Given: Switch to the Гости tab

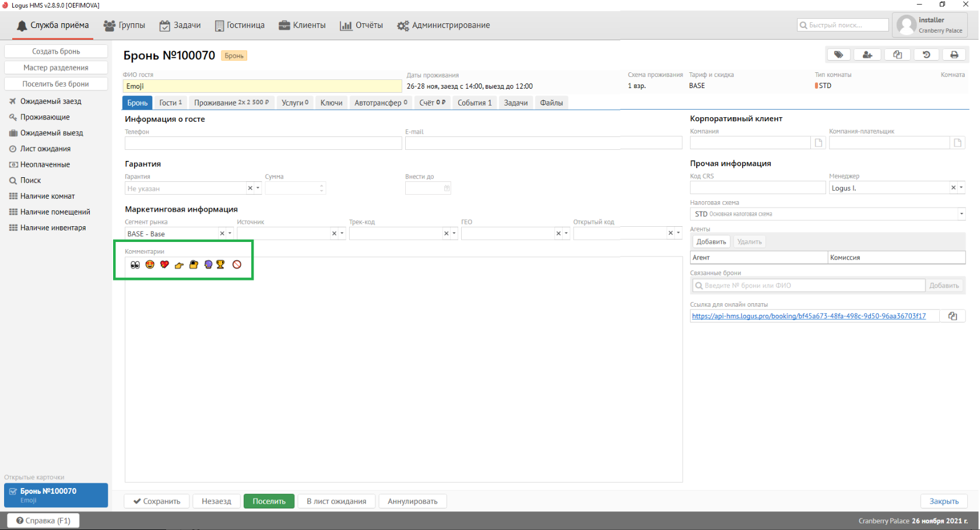Looking at the screenshot, I should 170,103.
